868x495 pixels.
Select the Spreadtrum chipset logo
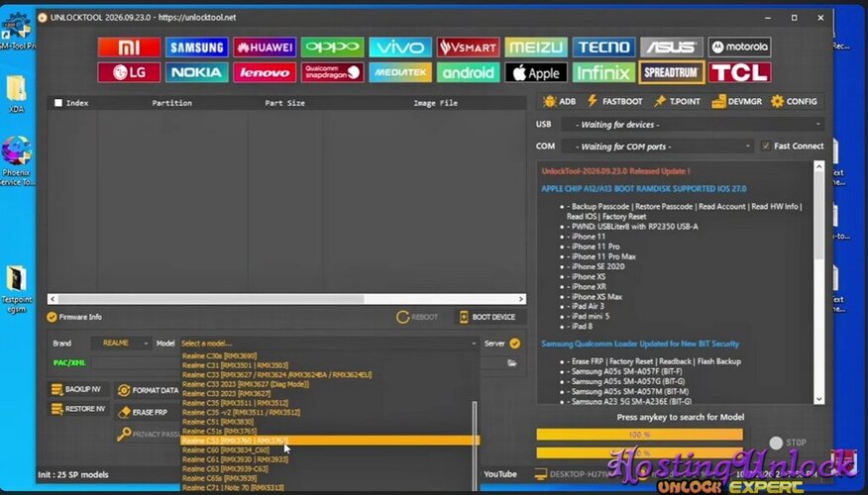pyautogui.click(x=672, y=72)
